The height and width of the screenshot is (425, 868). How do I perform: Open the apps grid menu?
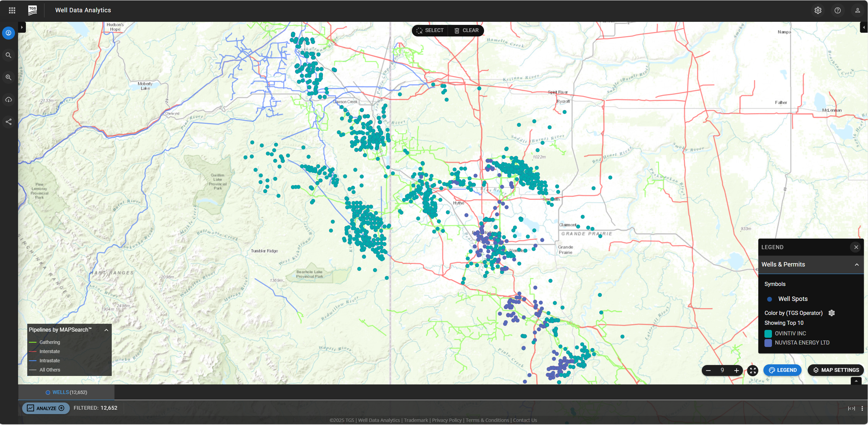click(x=12, y=10)
